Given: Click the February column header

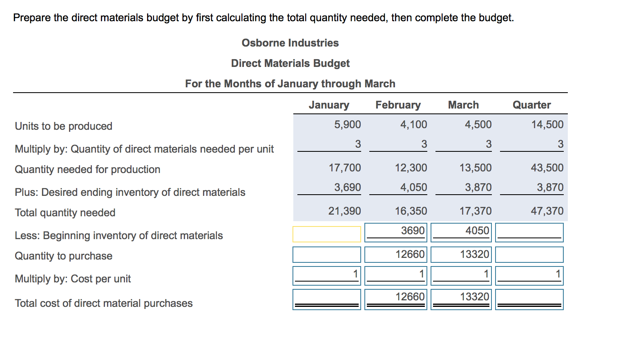Looking at the screenshot, I should (398, 105).
